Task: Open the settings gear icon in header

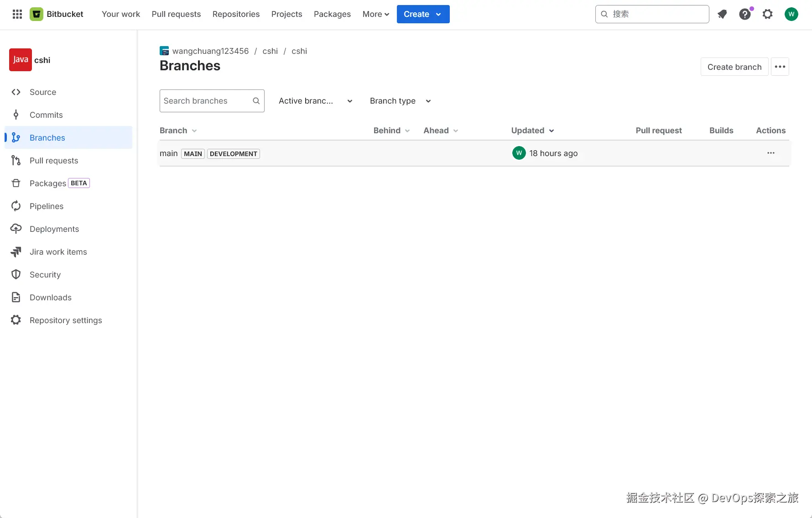Action: tap(768, 14)
